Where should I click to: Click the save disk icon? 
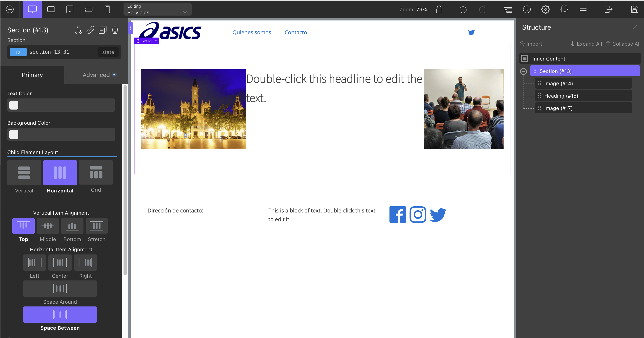634,10
